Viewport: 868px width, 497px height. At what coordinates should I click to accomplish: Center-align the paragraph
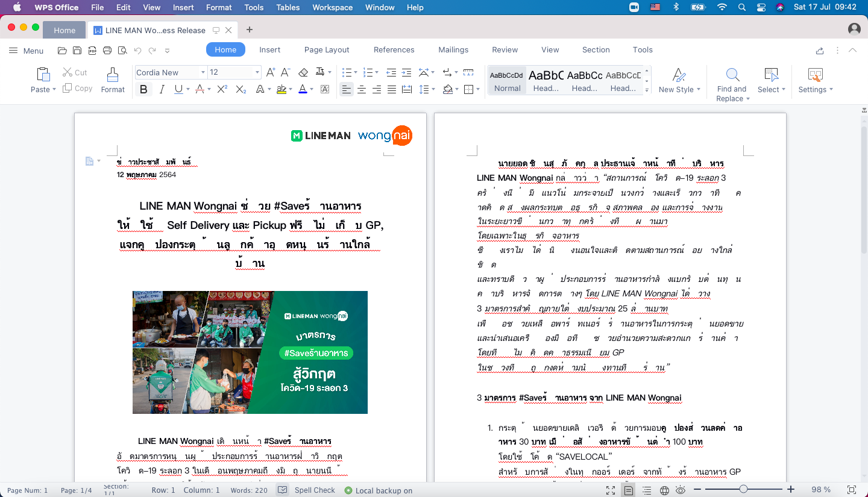(362, 89)
